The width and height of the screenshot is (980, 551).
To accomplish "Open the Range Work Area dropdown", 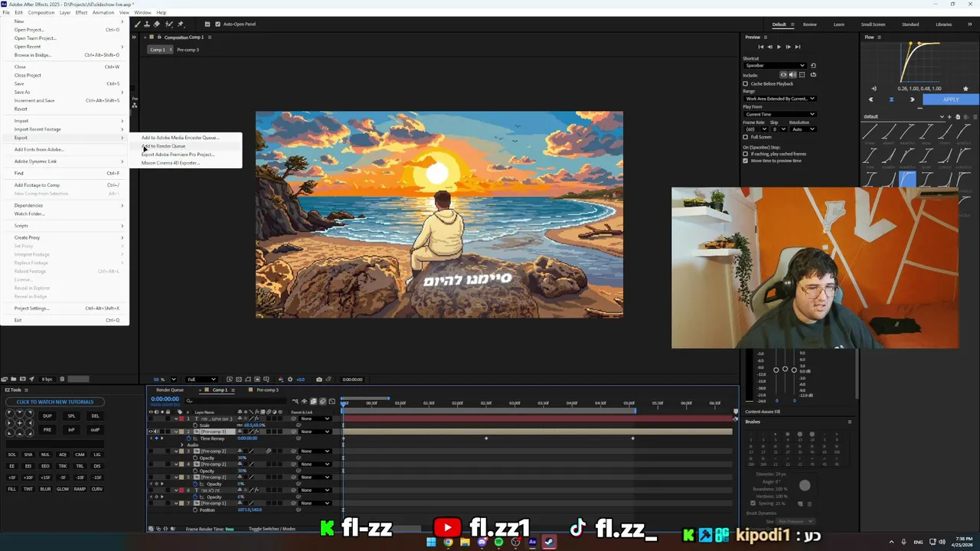I will point(780,99).
